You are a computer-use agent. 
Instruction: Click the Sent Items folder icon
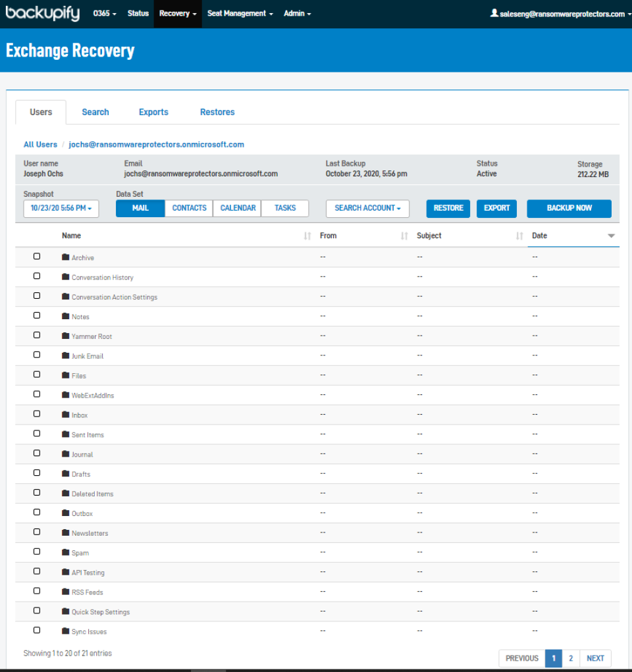click(x=65, y=434)
